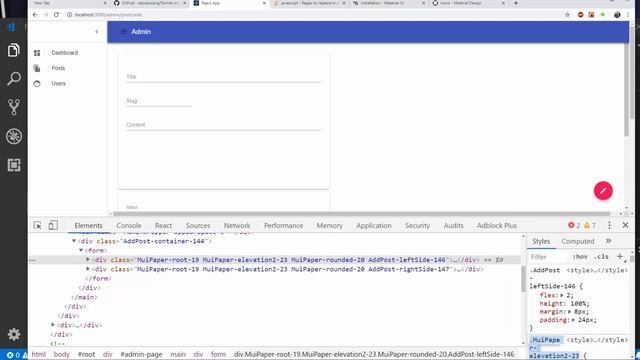The height and width of the screenshot is (360, 640).
Task: Open the Network DevTools tab
Action: tap(237, 225)
